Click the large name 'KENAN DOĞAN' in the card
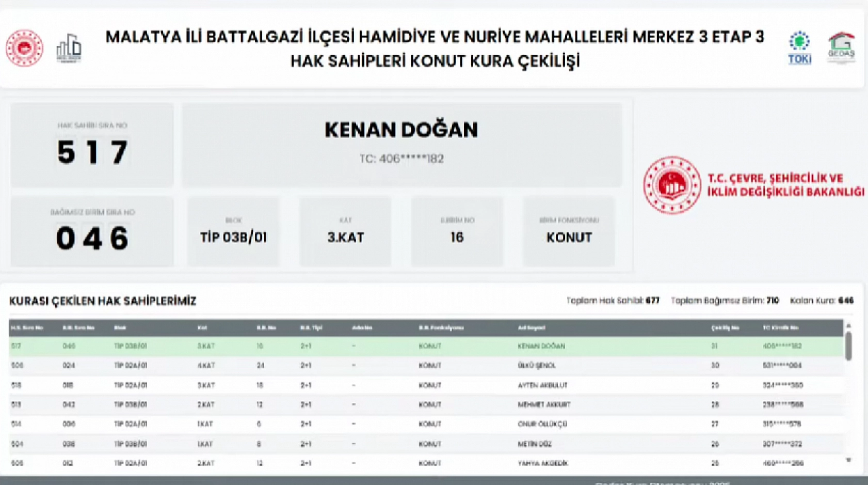 click(x=401, y=130)
